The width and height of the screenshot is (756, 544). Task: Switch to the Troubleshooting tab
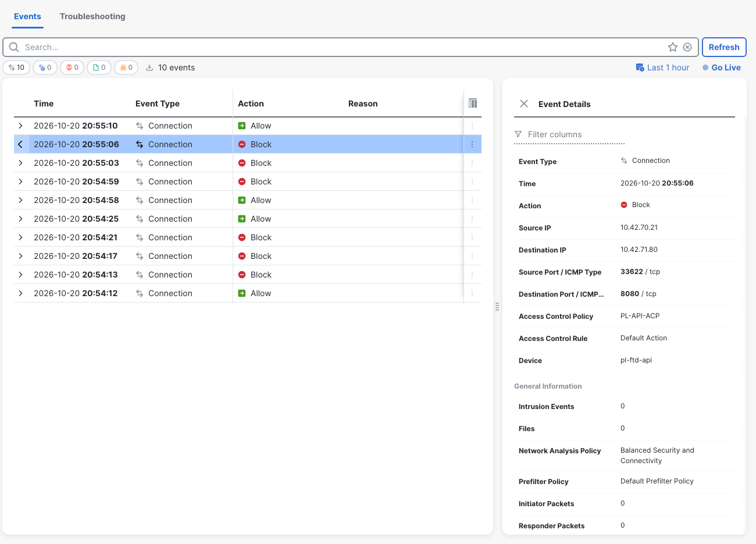click(x=92, y=16)
